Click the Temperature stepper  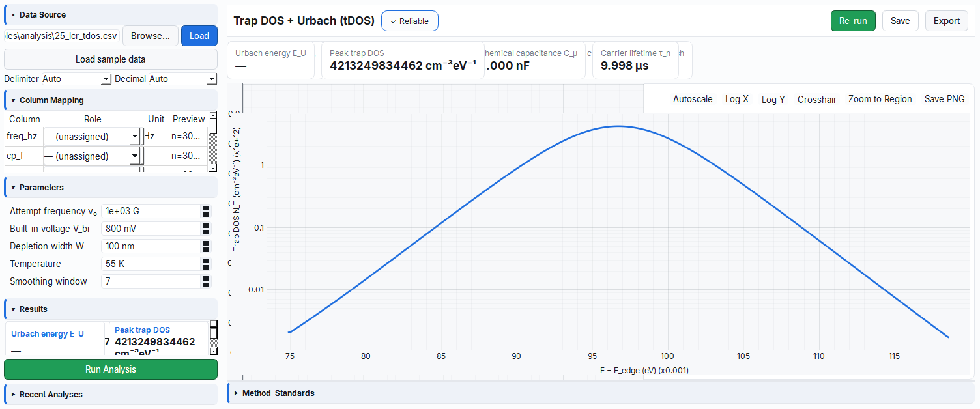[x=206, y=264]
